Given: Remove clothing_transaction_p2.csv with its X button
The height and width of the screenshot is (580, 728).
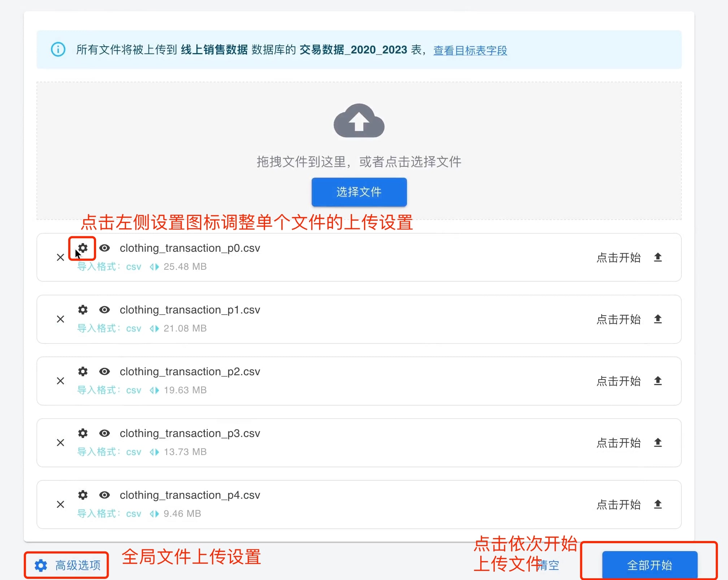Looking at the screenshot, I should coord(60,381).
